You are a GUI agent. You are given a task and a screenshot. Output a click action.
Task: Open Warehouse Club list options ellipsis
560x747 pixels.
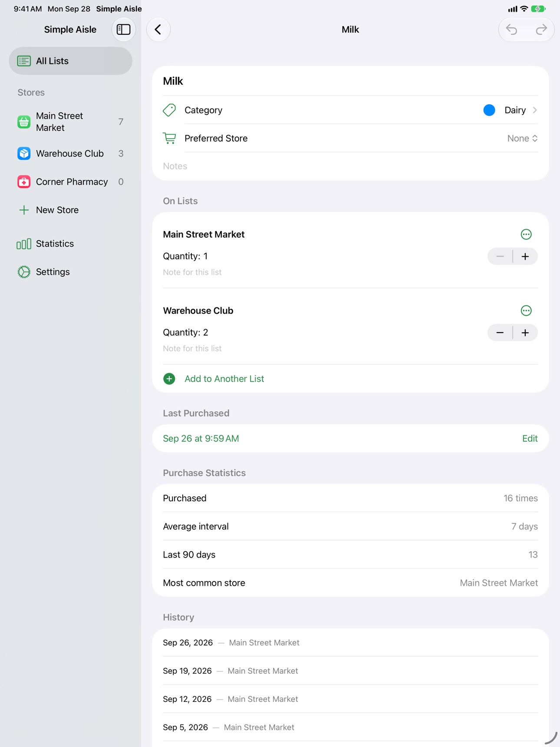click(526, 311)
